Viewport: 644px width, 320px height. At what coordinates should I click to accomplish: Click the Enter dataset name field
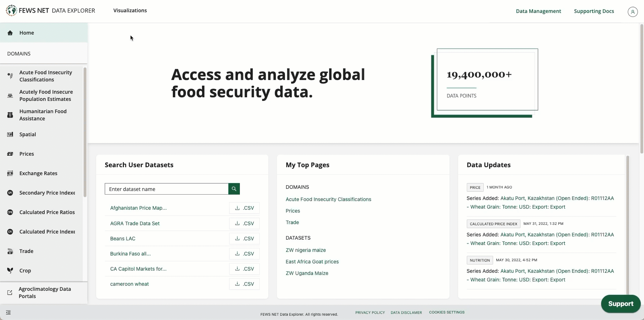click(166, 189)
